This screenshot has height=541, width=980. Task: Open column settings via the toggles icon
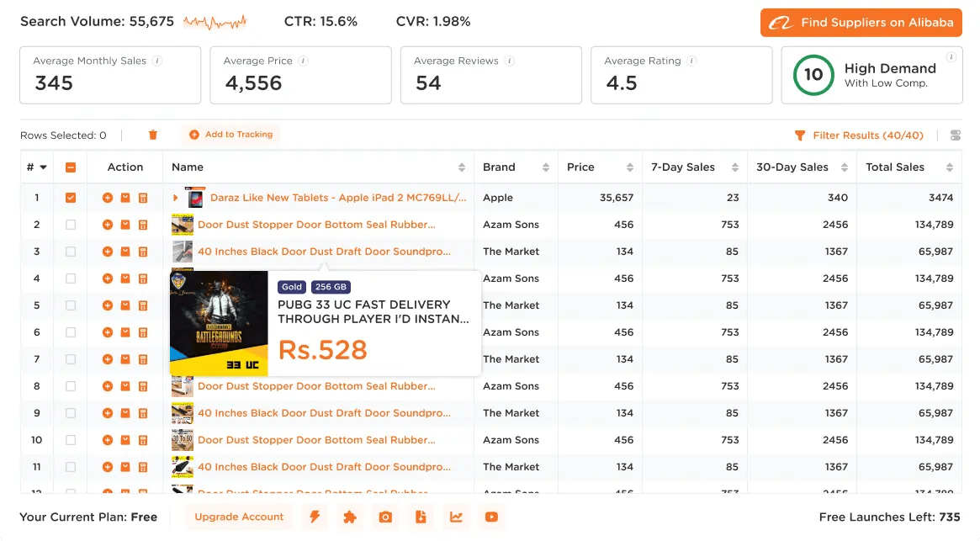tap(955, 135)
